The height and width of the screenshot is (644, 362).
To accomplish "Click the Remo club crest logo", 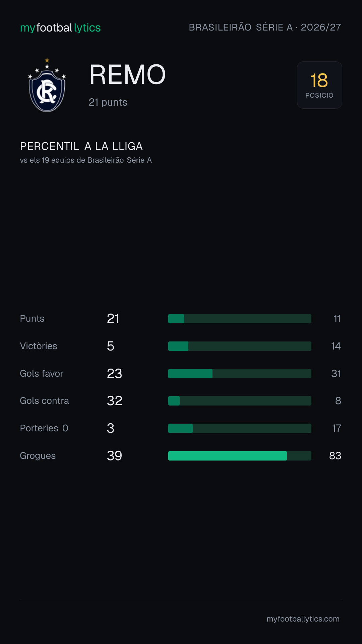I will pos(47,85).
